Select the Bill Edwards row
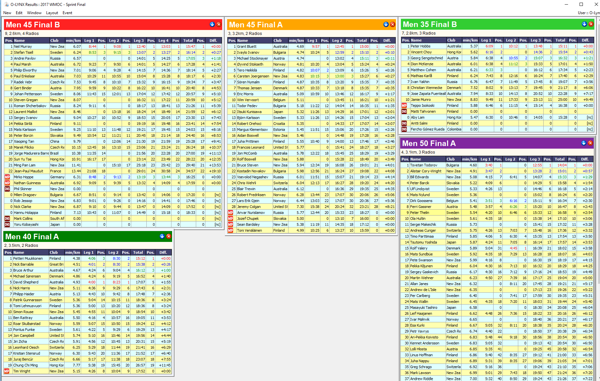This screenshot has width=600, height=381. tap(497, 177)
